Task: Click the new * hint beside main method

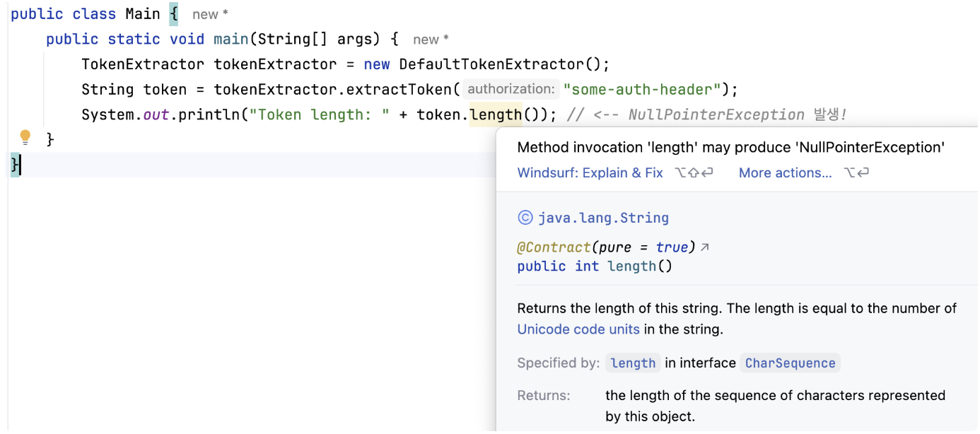Action: 431,40
